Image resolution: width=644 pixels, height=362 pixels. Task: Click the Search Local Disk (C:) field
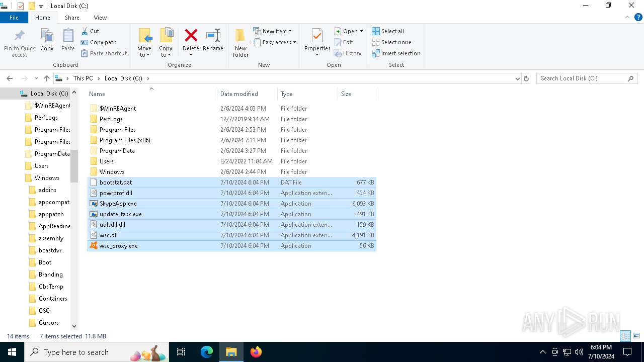587,78
